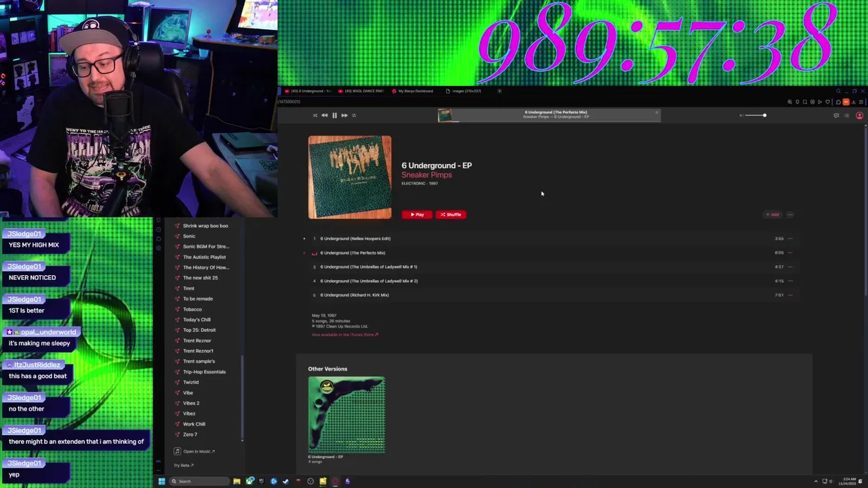The height and width of the screenshot is (488, 868).
Task: Pause the currently playing song
Action: 334,115
